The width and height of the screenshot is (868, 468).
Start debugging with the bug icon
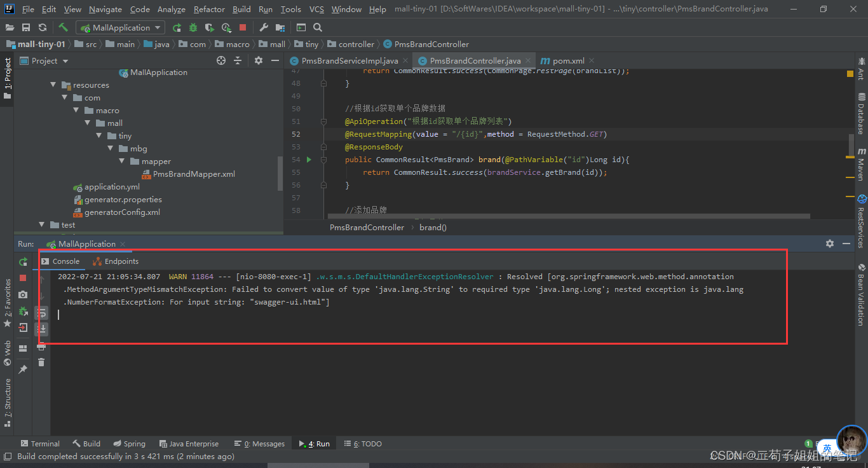click(x=193, y=27)
